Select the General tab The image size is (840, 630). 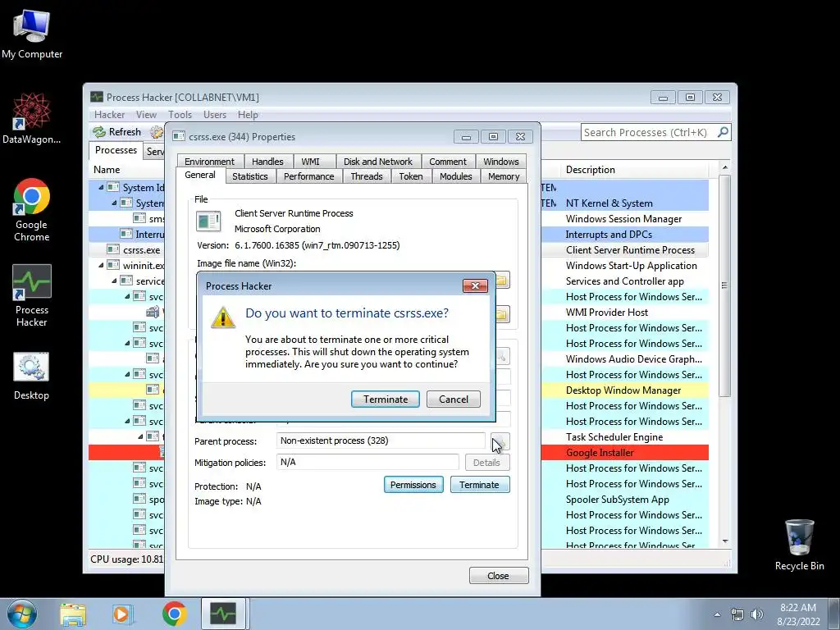point(200,176)
